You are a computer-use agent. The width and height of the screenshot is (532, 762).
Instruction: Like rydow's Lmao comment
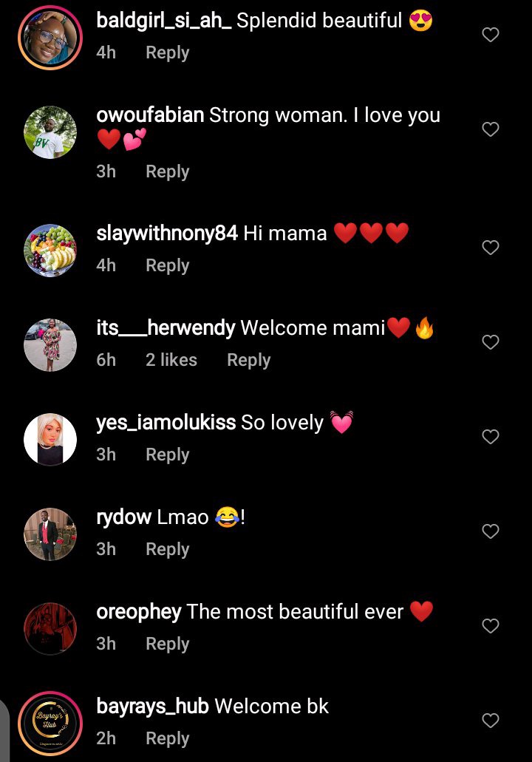pyautogui.click(x=490, y=531)
